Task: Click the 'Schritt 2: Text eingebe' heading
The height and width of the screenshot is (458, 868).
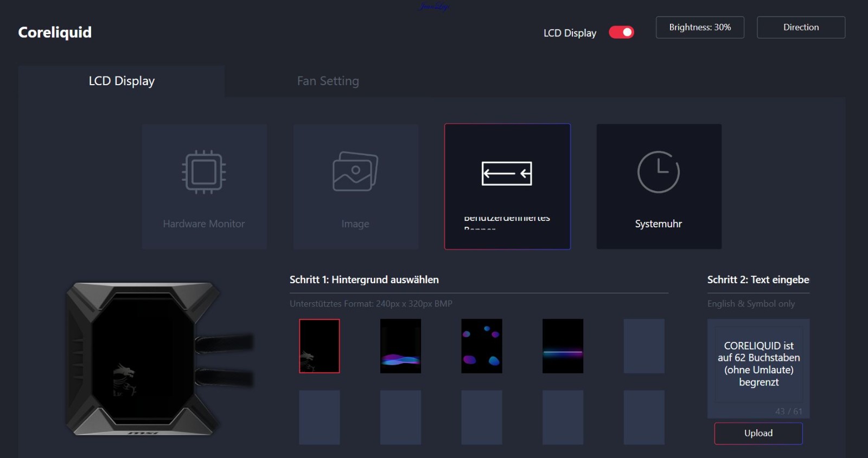Action: (x=758, y=279)
